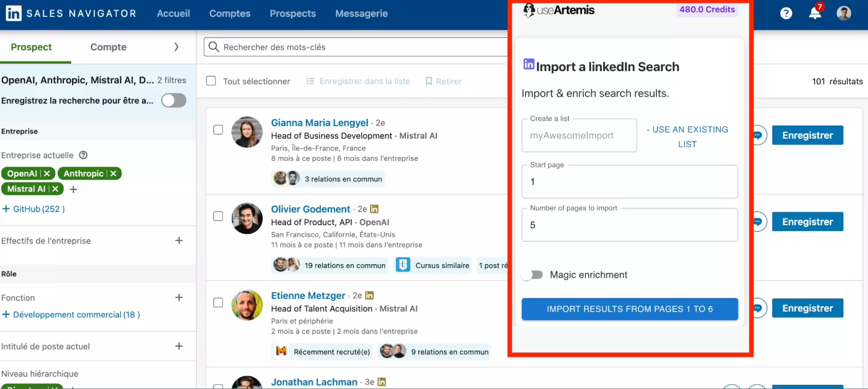Click the LinkedIn logo in Sales Navigator header
Image resolution: width=868 pixels, height=389 pixels.
click(x=13, y=13)
